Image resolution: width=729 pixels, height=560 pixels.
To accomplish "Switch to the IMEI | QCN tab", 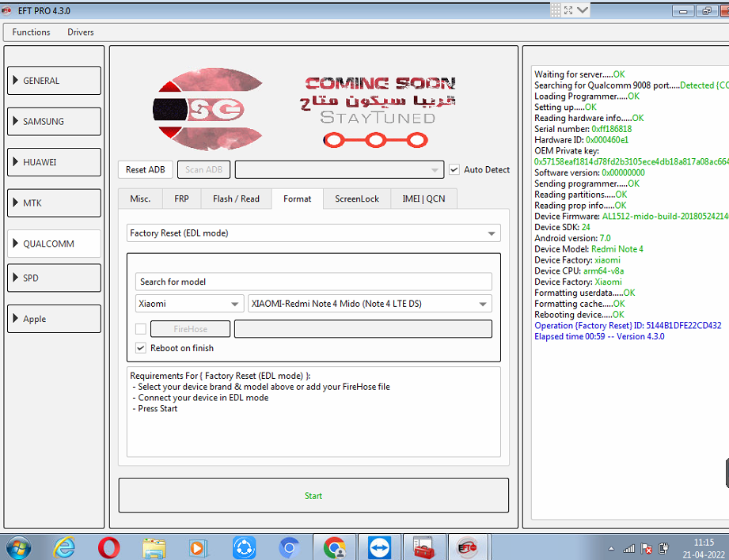I will coord(423,199).
